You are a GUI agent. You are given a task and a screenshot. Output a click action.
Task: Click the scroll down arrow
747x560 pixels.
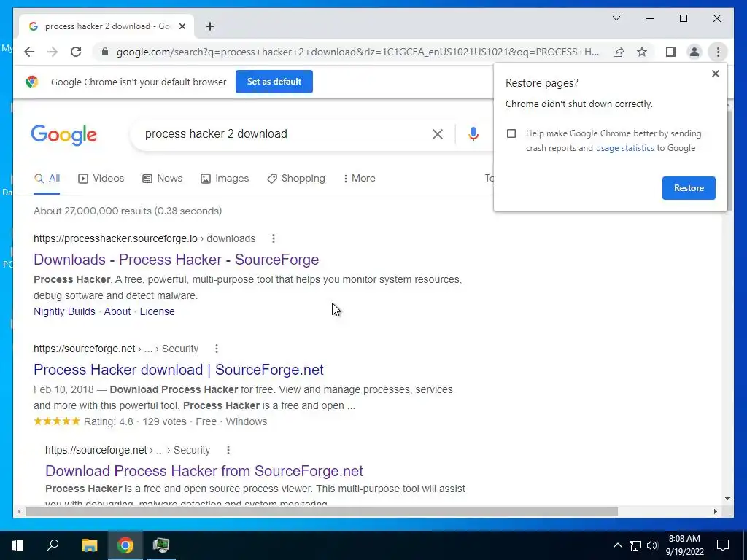(727, 499)
